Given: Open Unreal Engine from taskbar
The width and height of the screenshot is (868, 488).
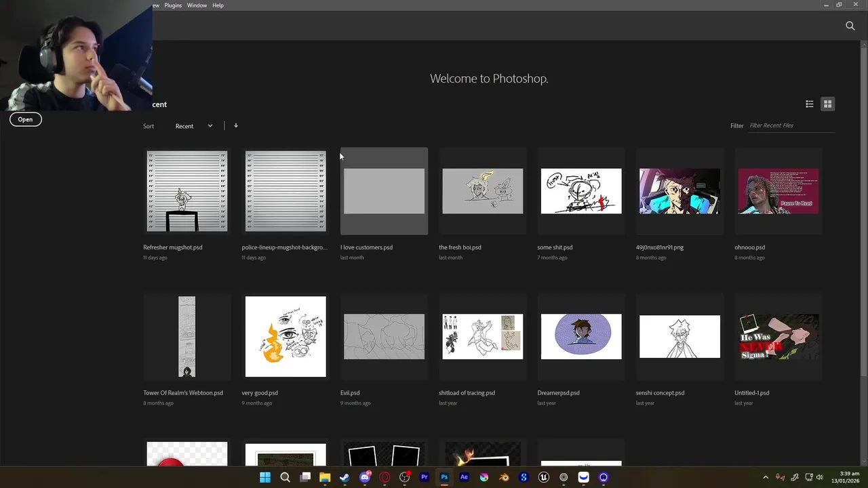Looking at the screenshot, I should click(544, 477).
